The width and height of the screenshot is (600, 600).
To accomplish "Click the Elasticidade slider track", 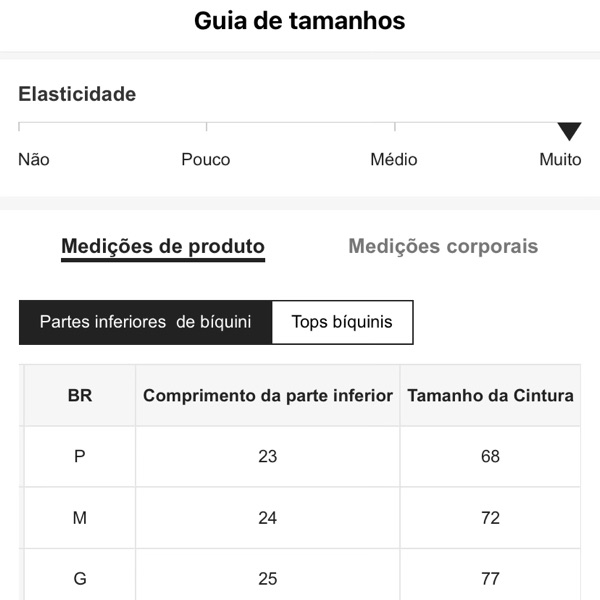I will (x=300, y=124).
